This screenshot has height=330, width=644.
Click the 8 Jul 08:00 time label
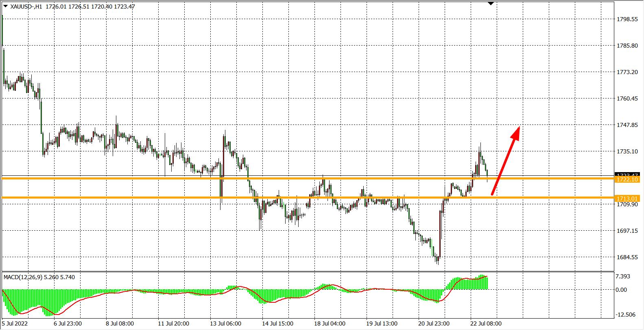[x=120, y=324]
